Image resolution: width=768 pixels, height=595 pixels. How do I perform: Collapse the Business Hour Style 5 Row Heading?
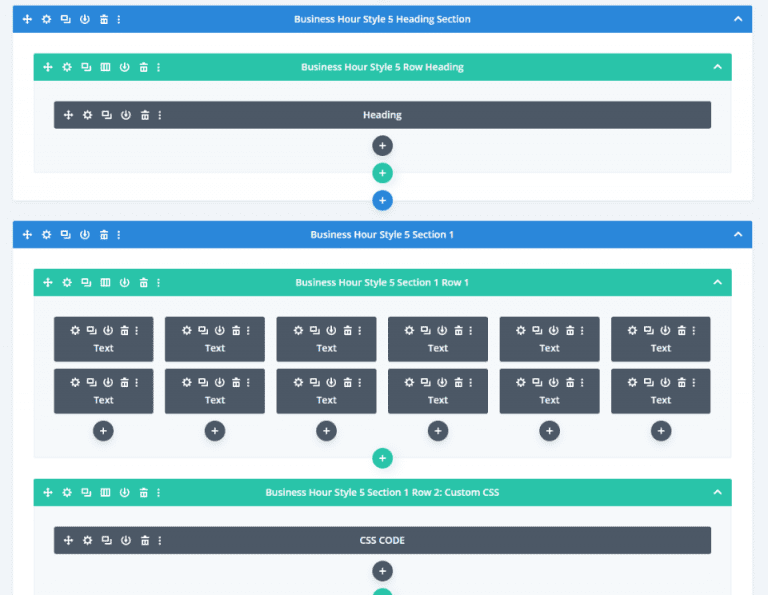(717, 67)
